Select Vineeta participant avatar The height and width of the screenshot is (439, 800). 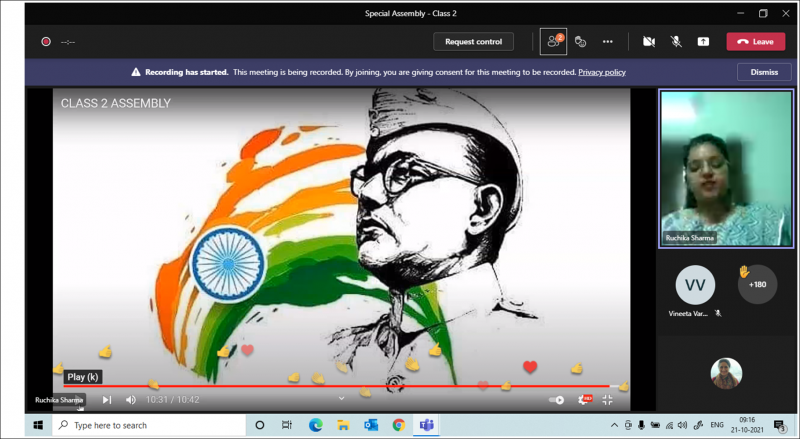[x=695, y=284]
